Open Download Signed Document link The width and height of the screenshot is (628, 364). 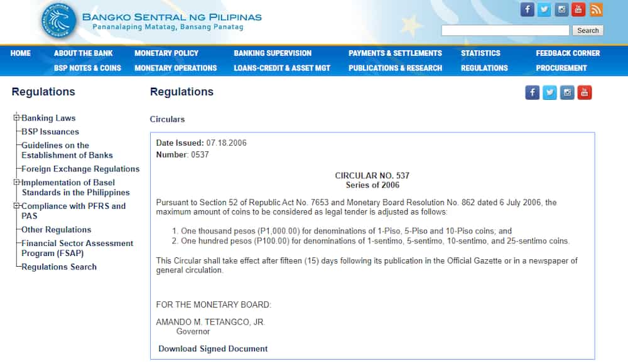click(x=213, y=349)
